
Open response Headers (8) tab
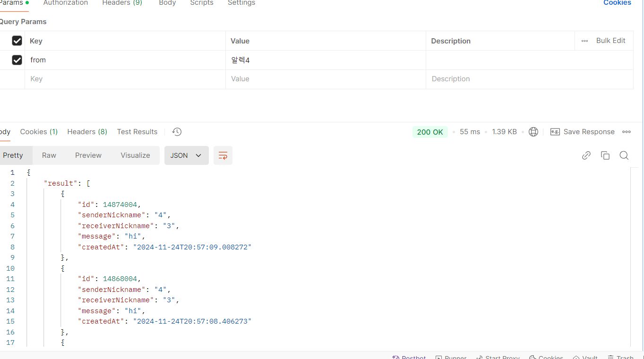[87, 132]
